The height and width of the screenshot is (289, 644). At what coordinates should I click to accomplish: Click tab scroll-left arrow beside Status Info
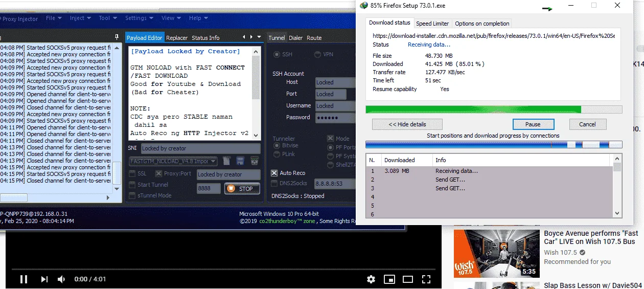point(244,37)
